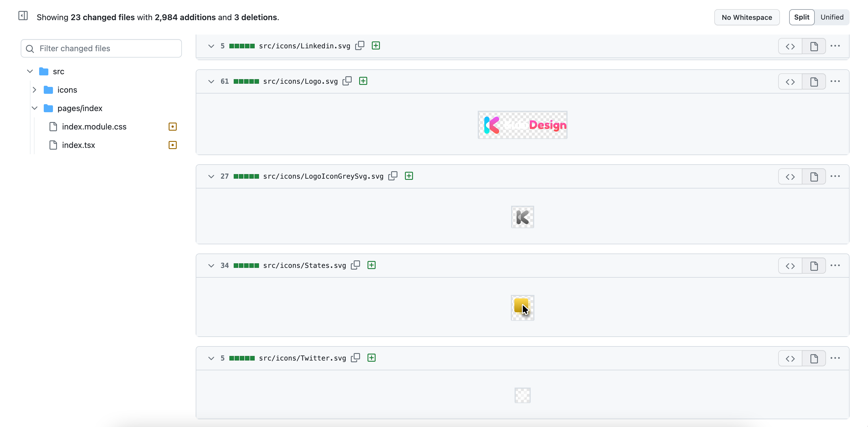Select index.tsx in file tree
This screenshot has height=427, width=868.
click(78, 145)
